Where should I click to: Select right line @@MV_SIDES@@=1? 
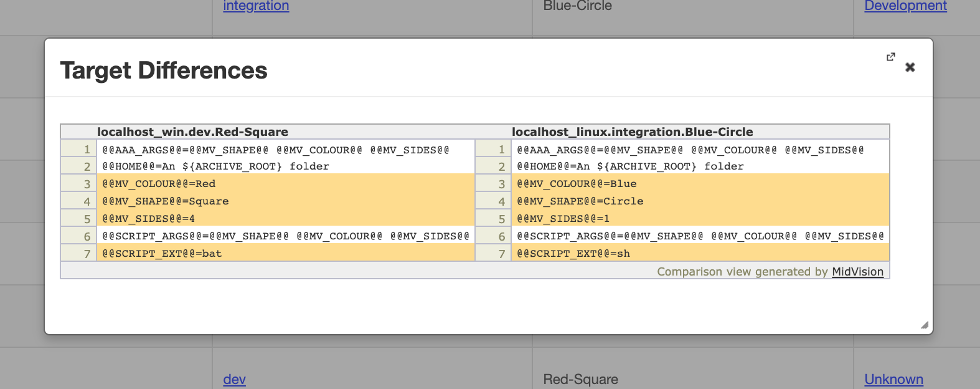700,218
